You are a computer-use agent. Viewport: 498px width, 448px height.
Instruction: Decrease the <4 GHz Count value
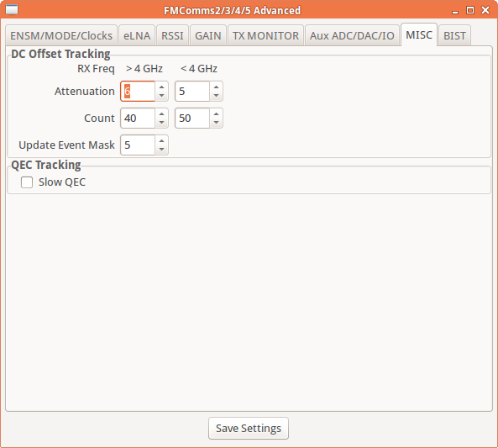[217, 123]
